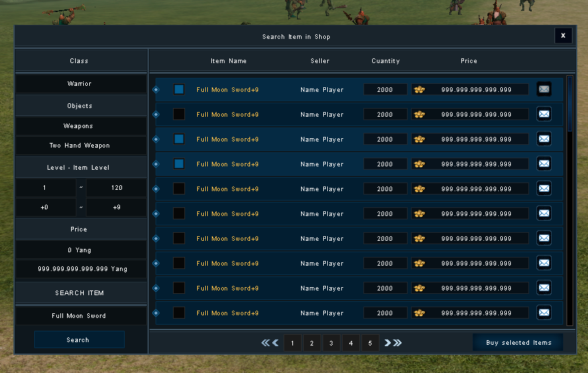Click diamond marker beside the fourth row
The height and width of the screenshot is (373, 588).
[x=156, y=164]
